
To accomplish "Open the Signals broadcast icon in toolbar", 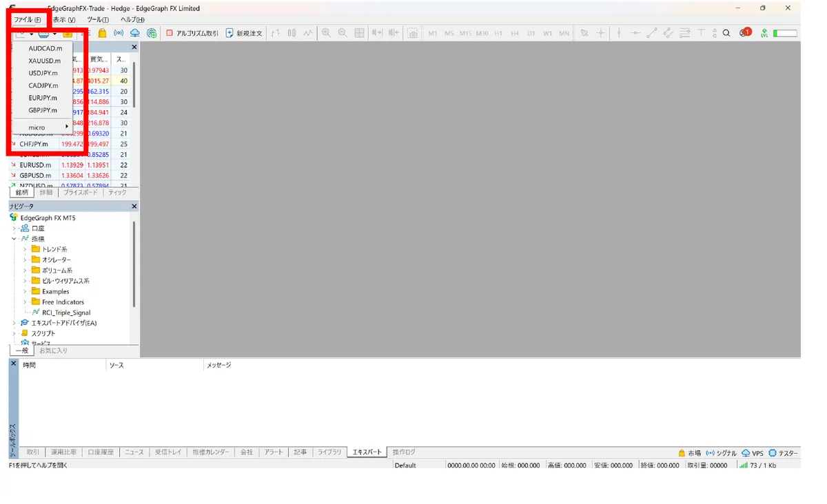I will click(x=119, y=33).
